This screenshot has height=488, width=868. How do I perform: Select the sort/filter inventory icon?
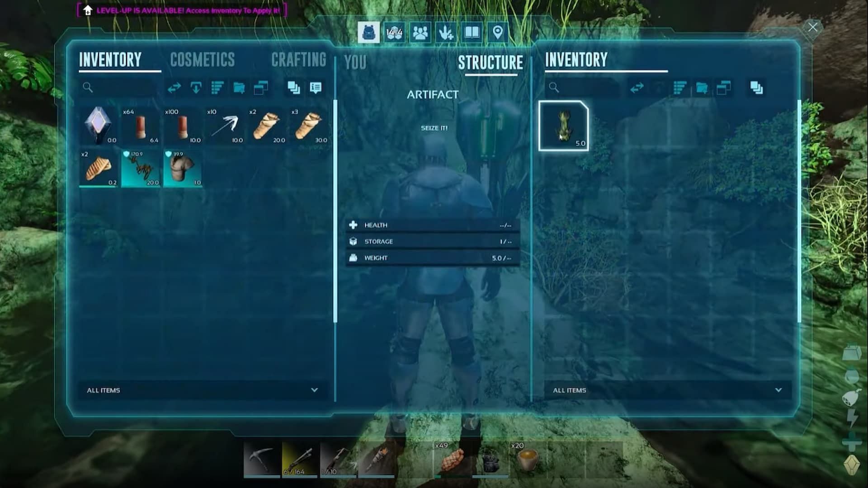point(217,88)
